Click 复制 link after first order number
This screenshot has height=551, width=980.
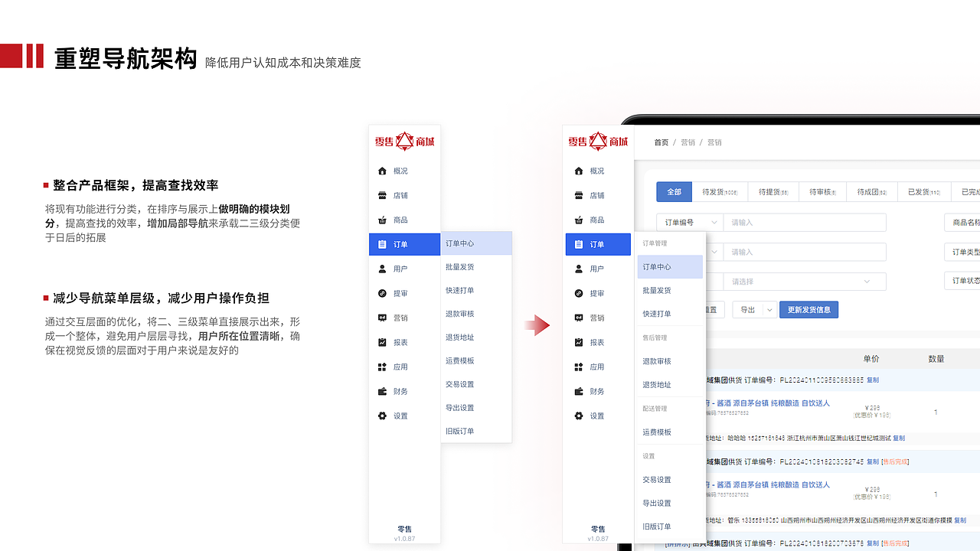pos(872,380)
